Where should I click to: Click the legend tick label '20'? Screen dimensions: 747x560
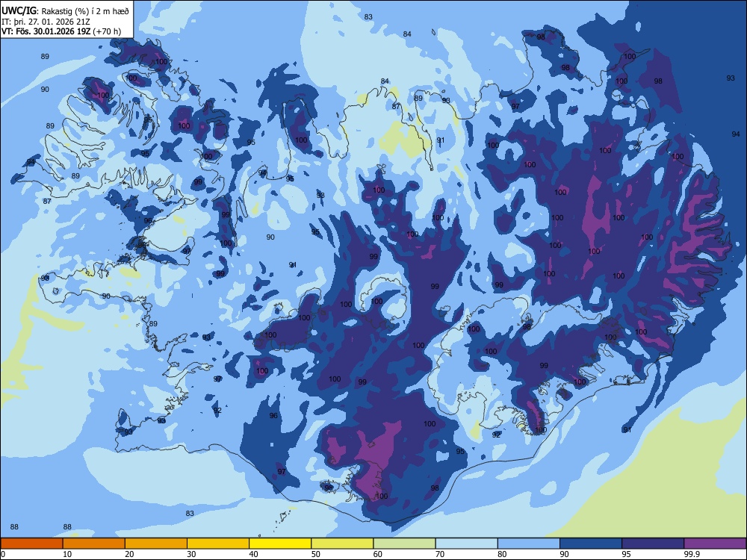click(129, 554)
